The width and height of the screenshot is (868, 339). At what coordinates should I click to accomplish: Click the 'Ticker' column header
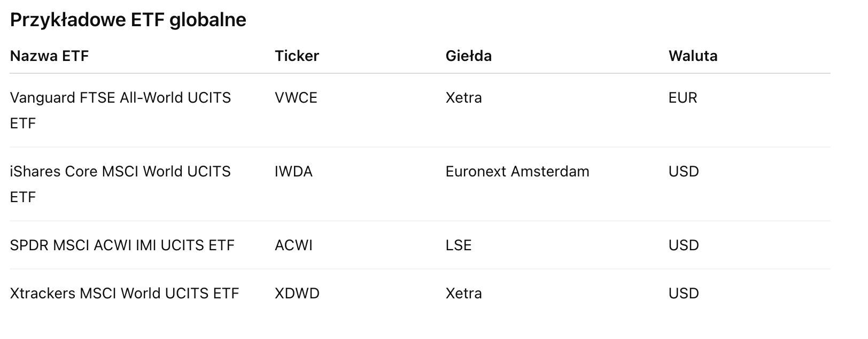297,56
